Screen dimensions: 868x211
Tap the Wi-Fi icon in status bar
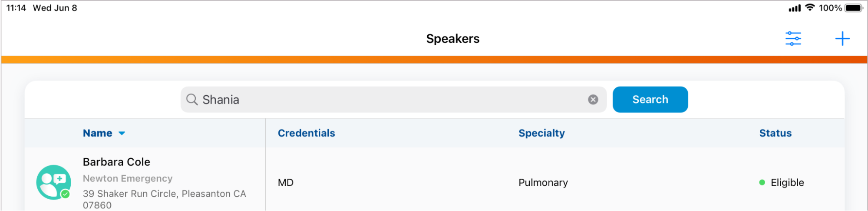(x=809, y=8)
